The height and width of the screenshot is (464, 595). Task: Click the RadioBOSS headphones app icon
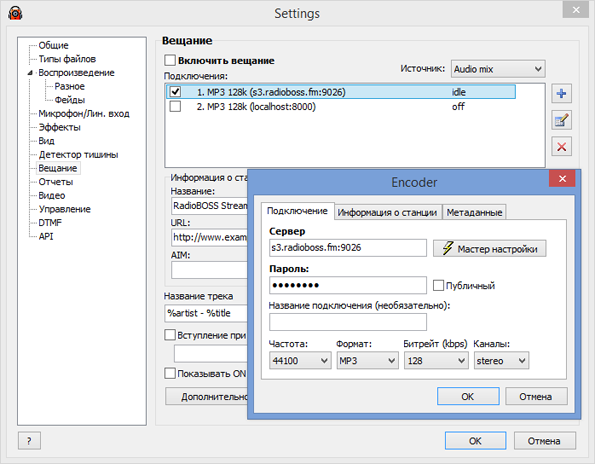pyautogui.click(x=15, y=13)
